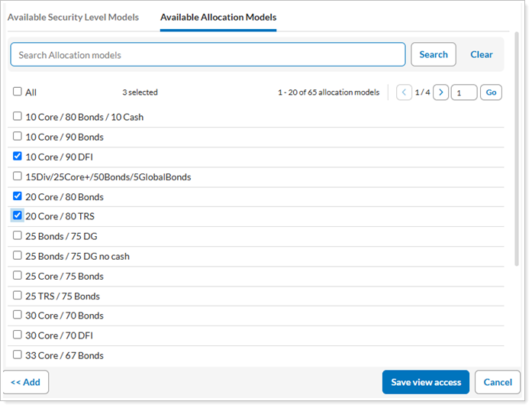532x408 pixels.
Task: Click the '3 selected' text
Action: (140, 92)
